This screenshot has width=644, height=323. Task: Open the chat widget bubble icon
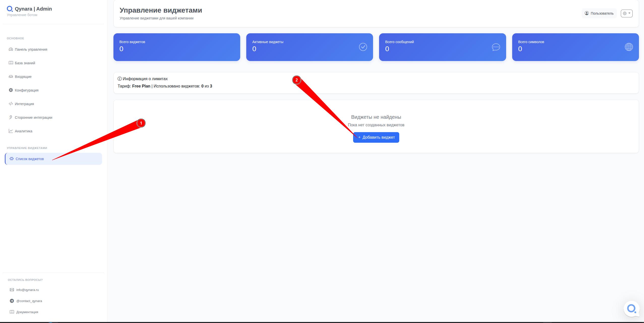[x=631, y=309]
